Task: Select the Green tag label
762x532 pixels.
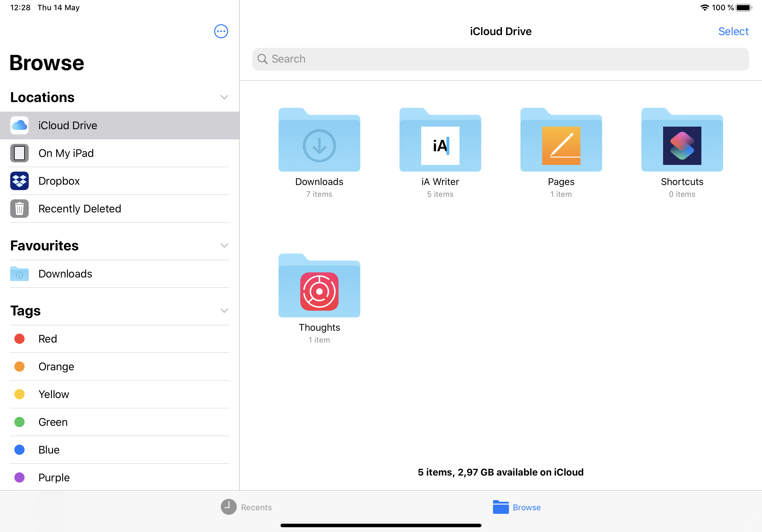Action: click(53, 422)
